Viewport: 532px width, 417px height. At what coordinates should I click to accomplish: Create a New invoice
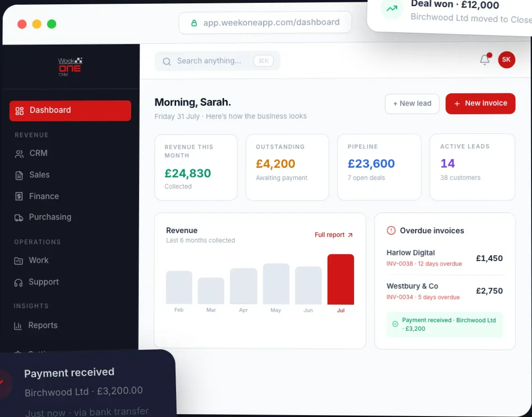[480, 104]
